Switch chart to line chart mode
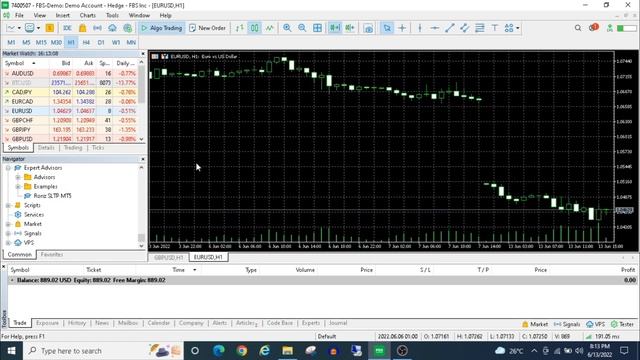The width and height of the screenshot is (640, 360). point(269,28)
